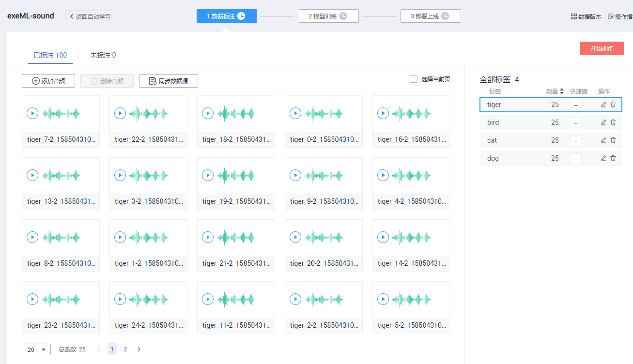Delete the dog label

click(613, 158)
